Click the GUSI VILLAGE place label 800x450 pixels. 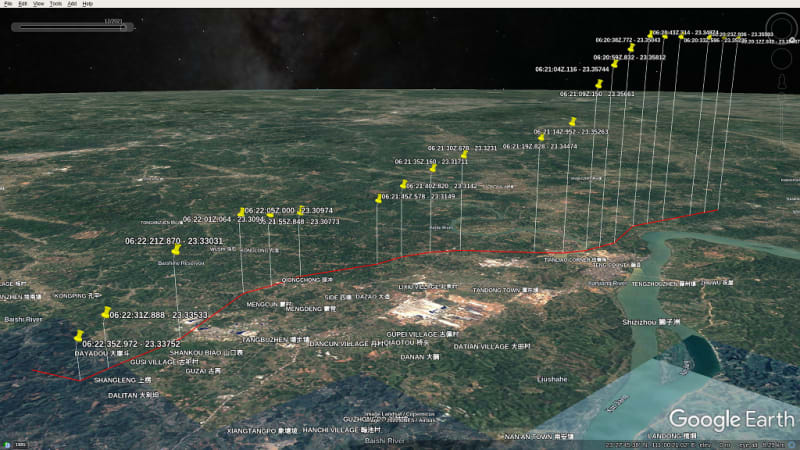coord(164,362)
